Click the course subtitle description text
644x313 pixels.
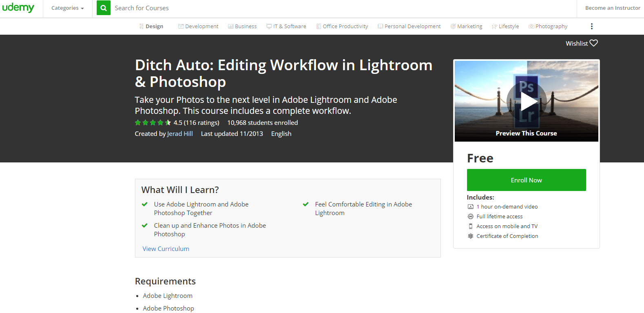[266, 105]
